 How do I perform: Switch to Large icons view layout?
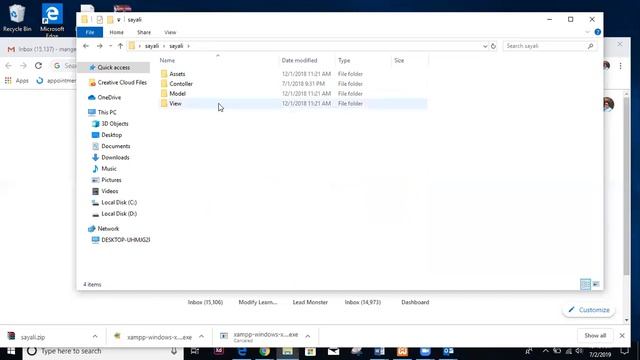(x=596, y=284)
